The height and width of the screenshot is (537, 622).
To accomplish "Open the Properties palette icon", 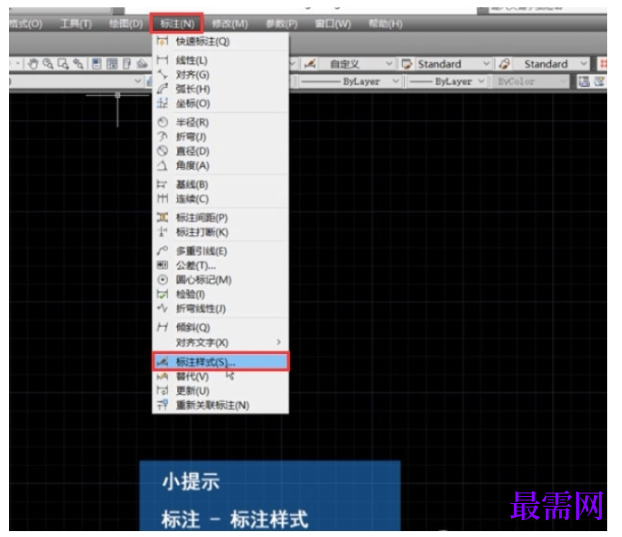I will click(x=96, y=64).
